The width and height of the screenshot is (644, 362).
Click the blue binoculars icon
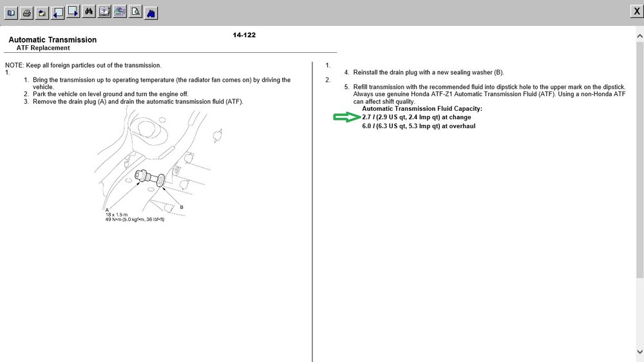(x=151, y=13)
